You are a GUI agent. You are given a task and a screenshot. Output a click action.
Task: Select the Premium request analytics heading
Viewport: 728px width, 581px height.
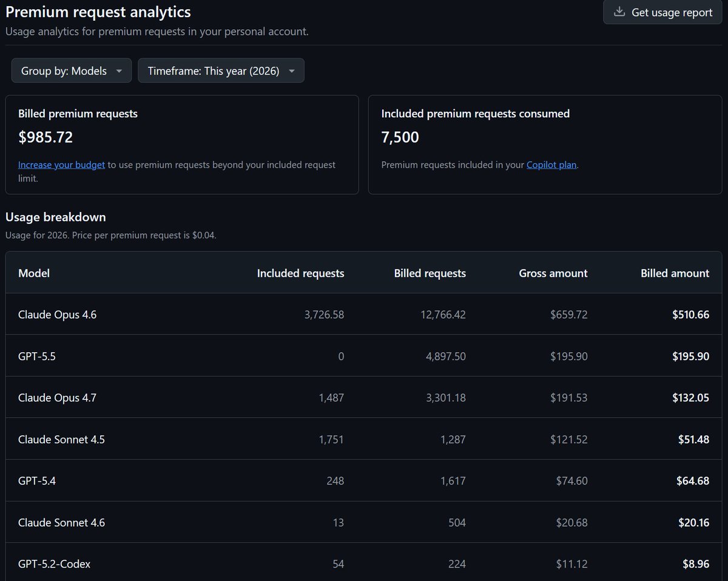pos(98,12)
